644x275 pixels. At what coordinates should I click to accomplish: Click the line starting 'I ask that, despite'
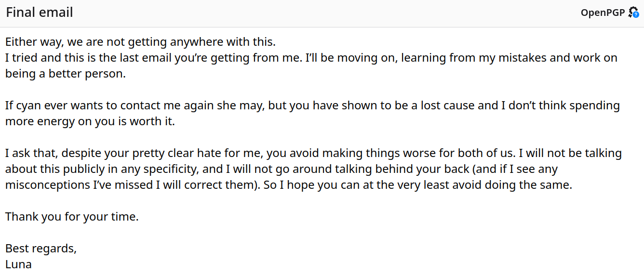pyautogui.click(x=313, y=154)
